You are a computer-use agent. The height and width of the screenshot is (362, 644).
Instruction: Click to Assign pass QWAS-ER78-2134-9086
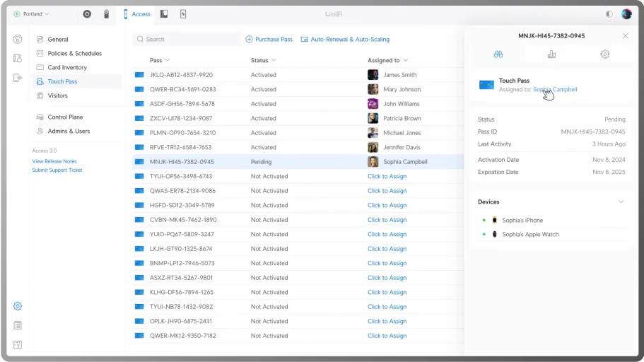[387, 191]
